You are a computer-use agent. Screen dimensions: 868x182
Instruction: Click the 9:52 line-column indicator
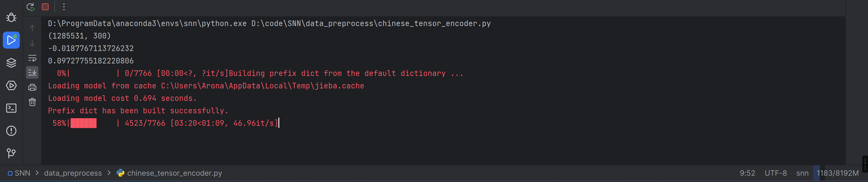click(747, 173)
